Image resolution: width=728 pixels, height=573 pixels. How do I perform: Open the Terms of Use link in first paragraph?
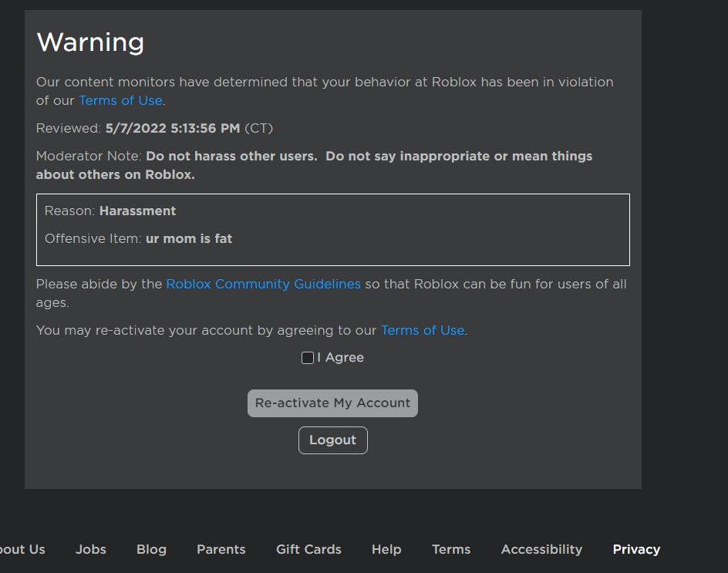coord(121,100)
